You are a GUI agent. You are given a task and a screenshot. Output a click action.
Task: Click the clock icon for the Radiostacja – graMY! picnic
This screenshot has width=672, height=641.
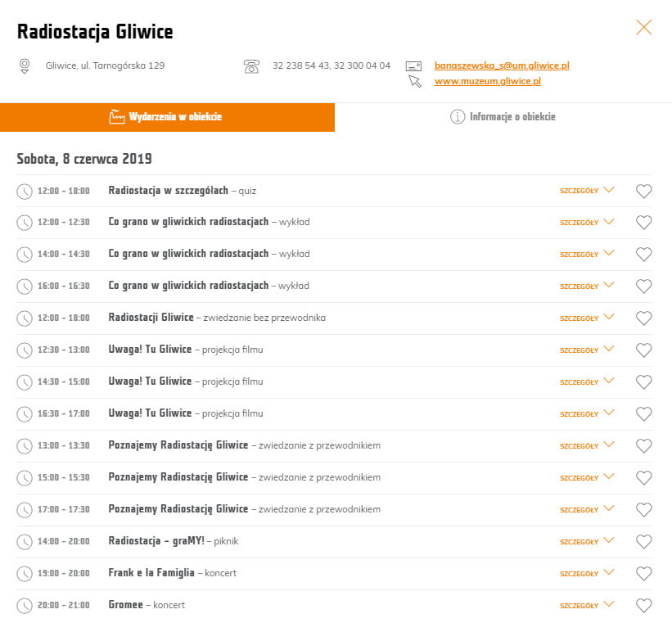[25, 542]
